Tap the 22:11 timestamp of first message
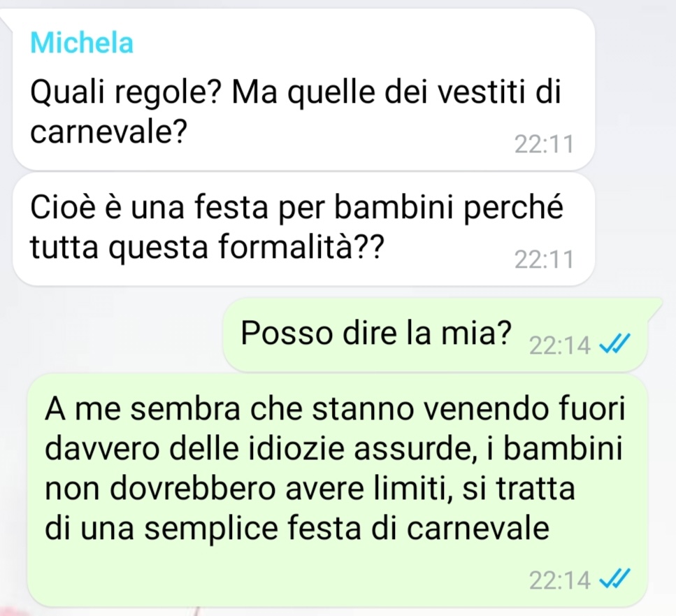Image resolution: width=676 pixels, height=616 pixels. click(544, 144)
